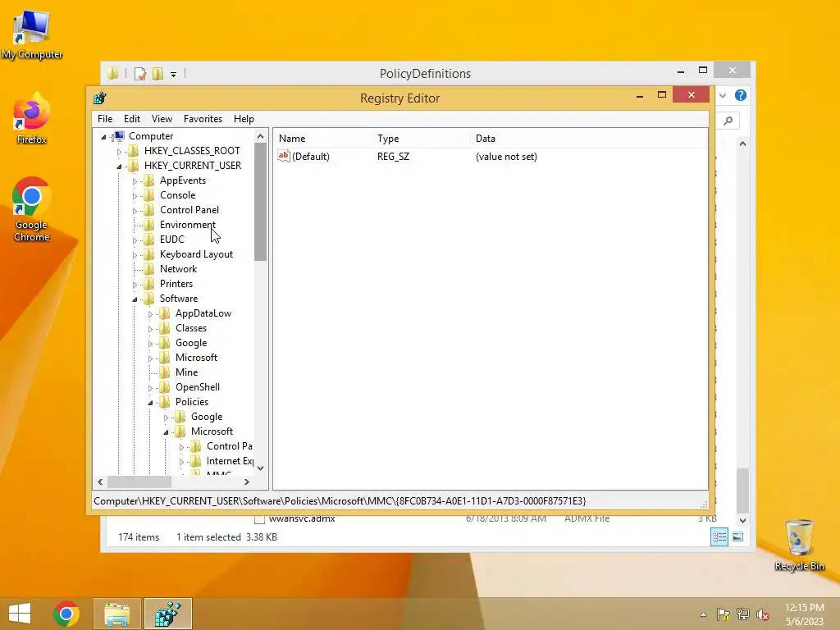Click the PolicyDefinitions window vertical scrollbar thumb

click(742, 491)
